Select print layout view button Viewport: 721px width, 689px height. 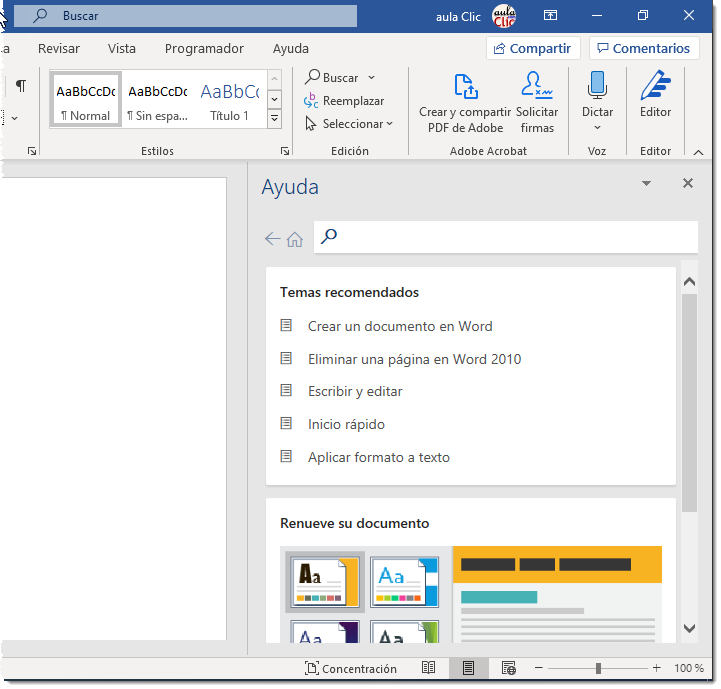point(467,668)
